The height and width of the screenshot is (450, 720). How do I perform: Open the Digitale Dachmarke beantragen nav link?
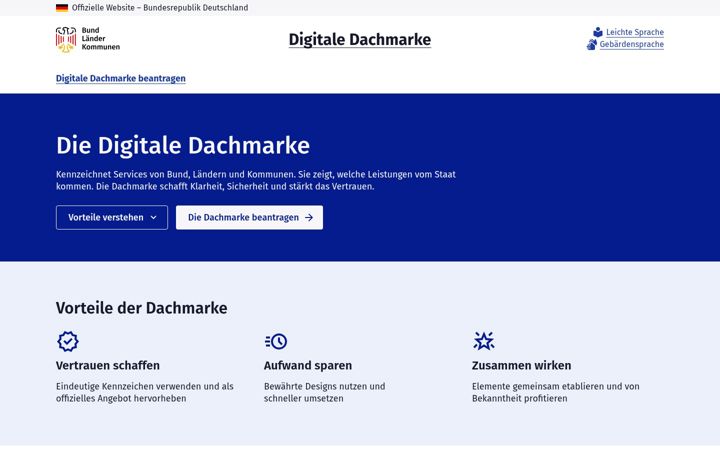click(x=121, y=79)
